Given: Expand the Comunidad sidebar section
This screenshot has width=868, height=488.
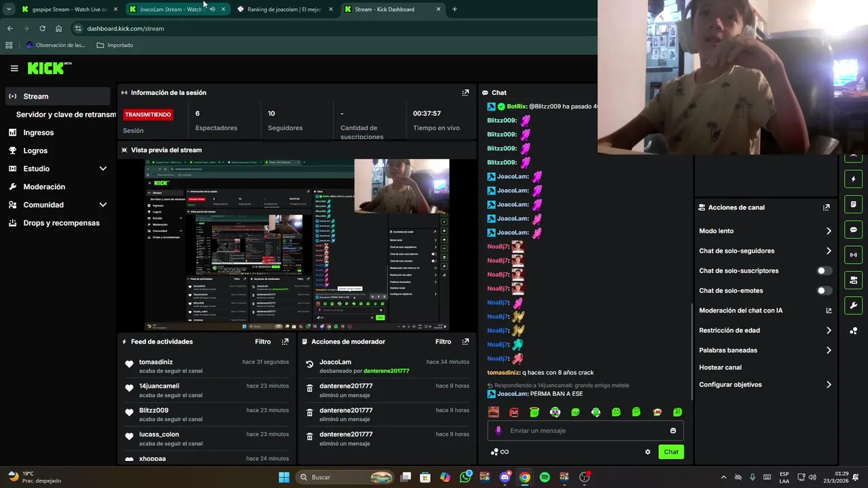Looking at the screenshot, I should coord(103,205).
